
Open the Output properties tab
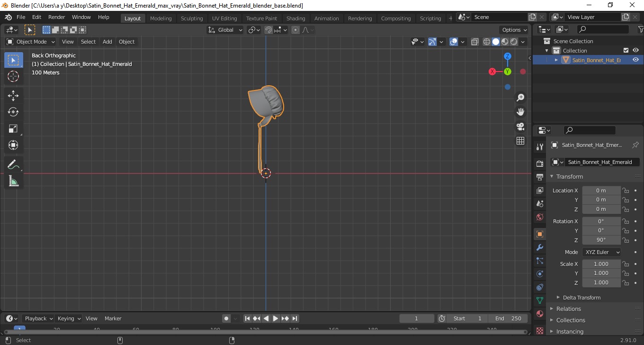pyautogui.click(x=539, y=177)
